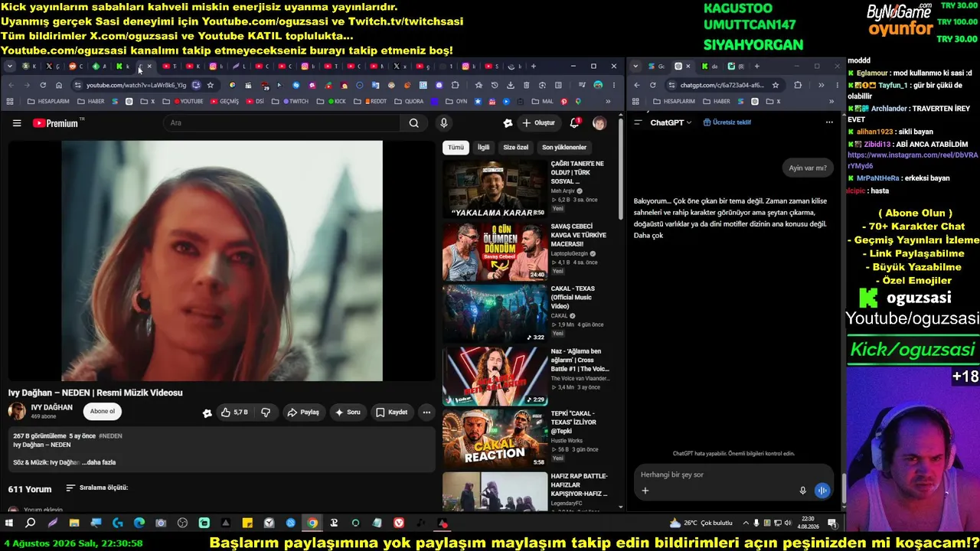Show hidden bookmarks in YouTube window
The height and width of the screenshot is (551, 980).
[609, 101]
